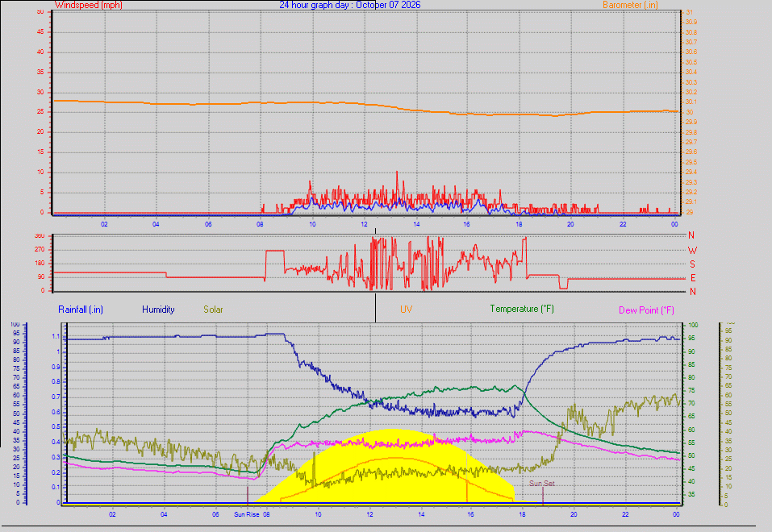Select the 'Dew Point (°F)' legend label
Viewport: 772px width, 532px height.
coord(646,310)
